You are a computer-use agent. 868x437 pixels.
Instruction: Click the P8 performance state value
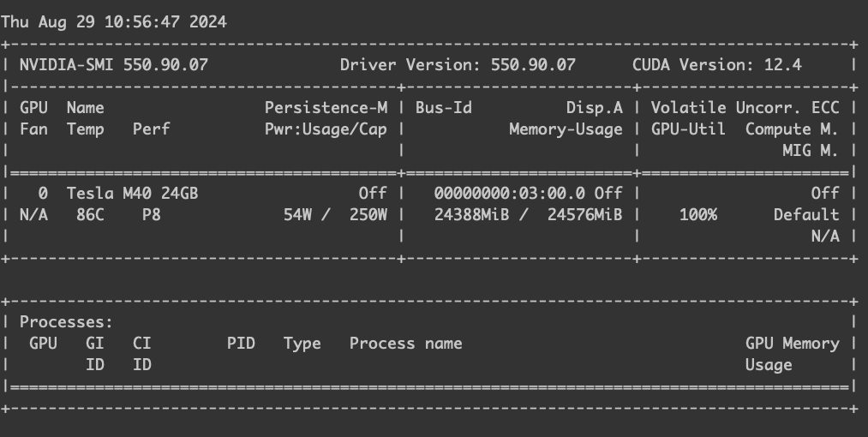152,215
